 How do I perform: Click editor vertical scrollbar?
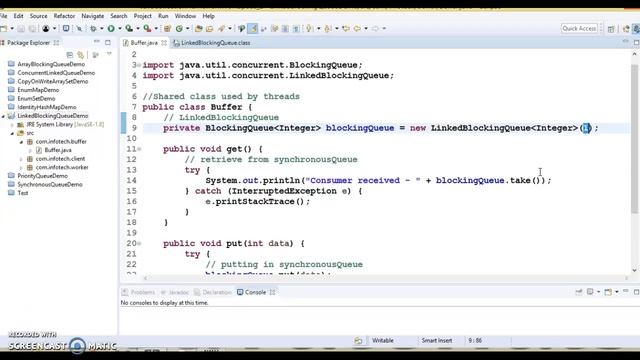tap(634, 139)
